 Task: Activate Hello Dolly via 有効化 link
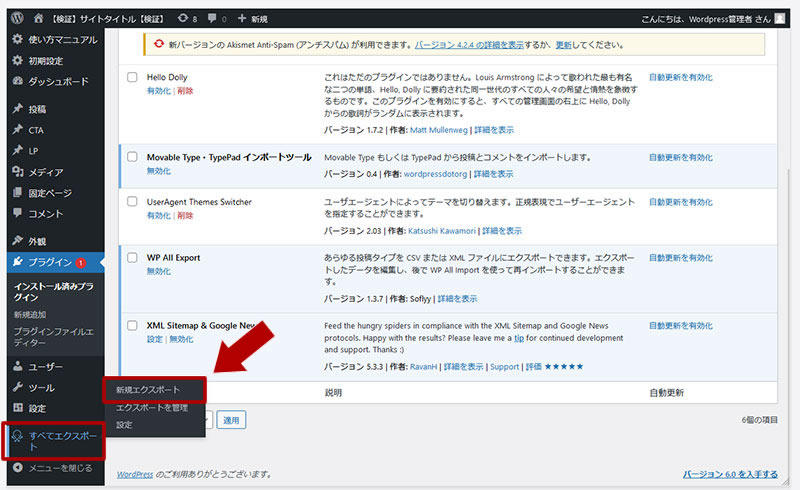point(159,91)
